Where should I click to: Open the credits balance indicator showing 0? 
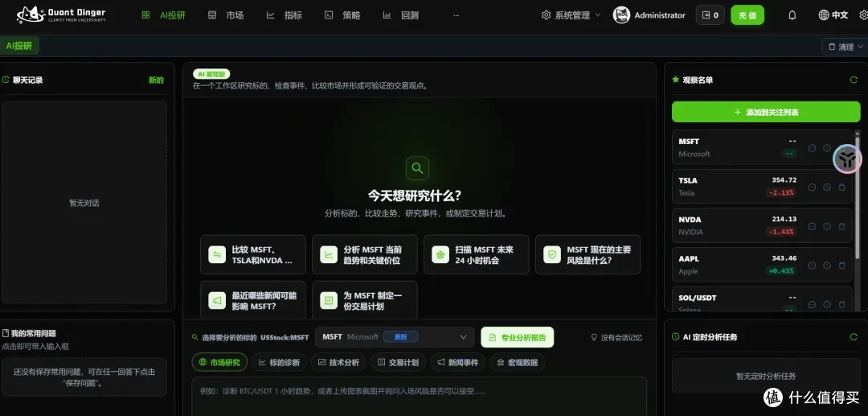[710, 15]
